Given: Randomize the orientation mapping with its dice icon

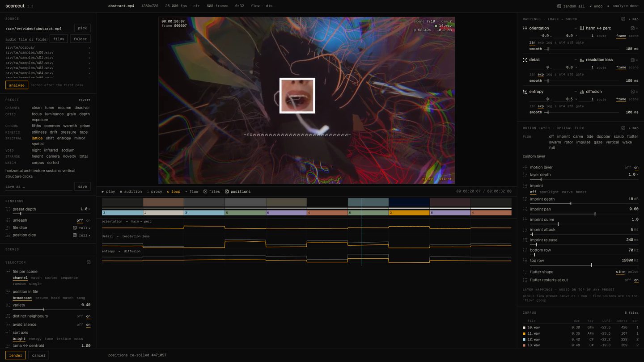Looking at the screenshot, I should point(633,28).
